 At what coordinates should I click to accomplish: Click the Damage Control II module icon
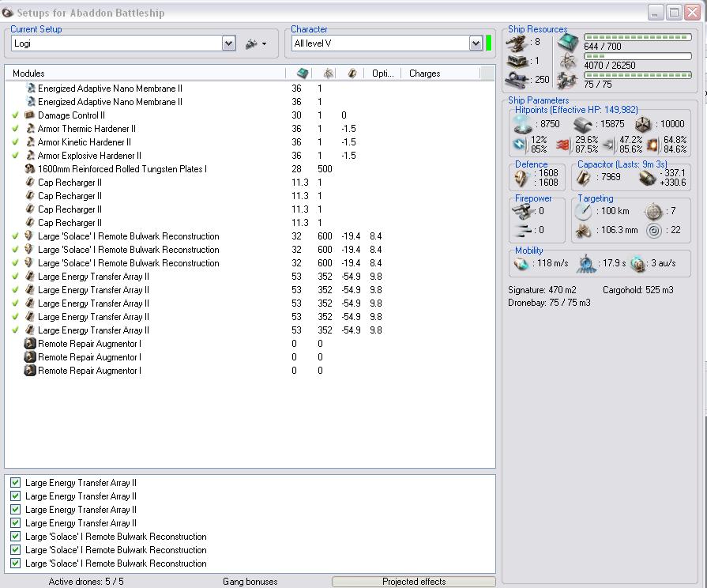pyautogui.click(x=29, y=115)
